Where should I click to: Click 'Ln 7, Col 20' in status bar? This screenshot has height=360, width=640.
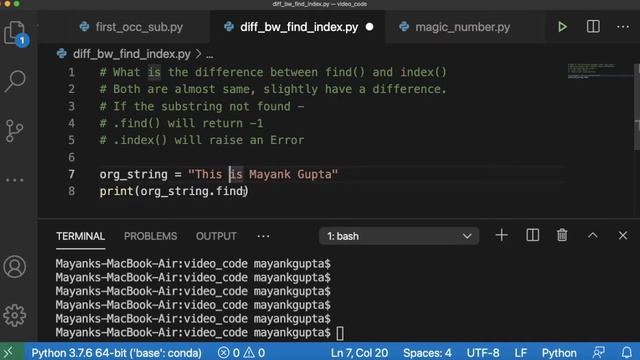[x=359, y=353]
